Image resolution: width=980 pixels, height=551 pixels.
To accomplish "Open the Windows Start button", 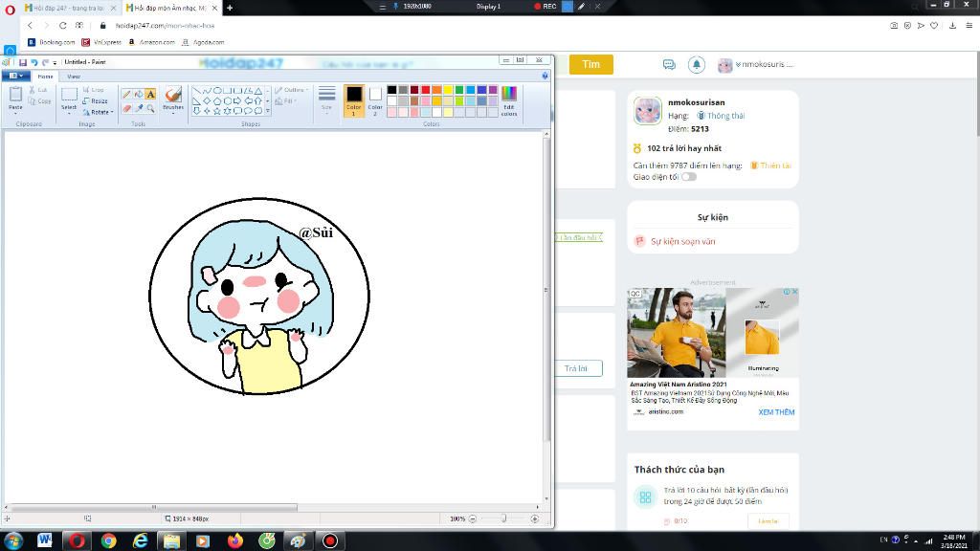I will click(13, 540).
